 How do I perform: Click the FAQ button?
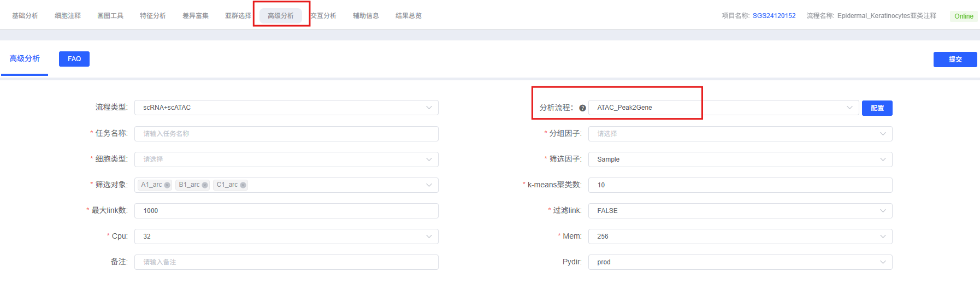(74, 59)
